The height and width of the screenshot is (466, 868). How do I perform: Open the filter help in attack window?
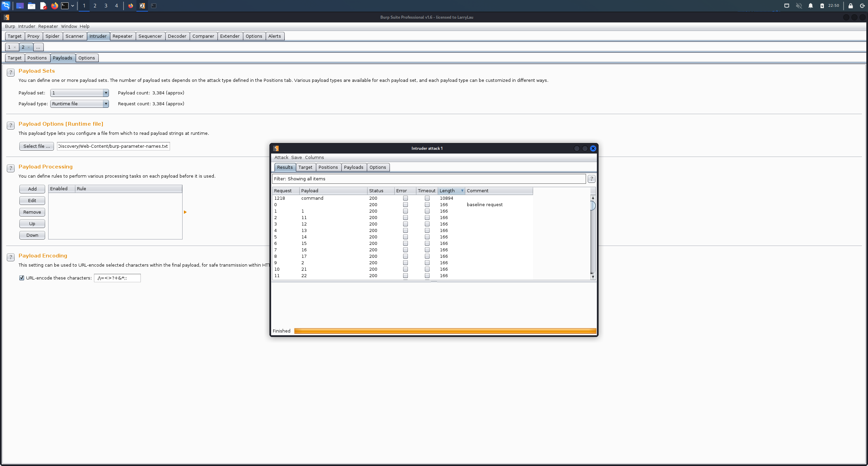tap(591, 179)
